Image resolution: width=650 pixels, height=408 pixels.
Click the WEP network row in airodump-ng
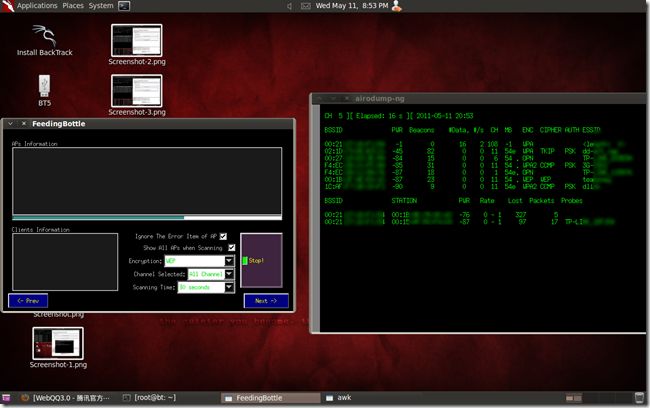467,180
